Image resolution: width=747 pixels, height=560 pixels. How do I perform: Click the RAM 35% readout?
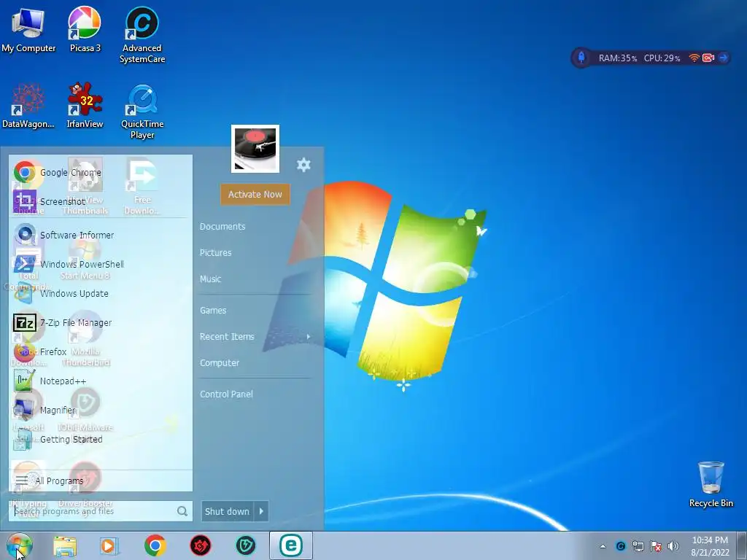[x=617, y=58]
